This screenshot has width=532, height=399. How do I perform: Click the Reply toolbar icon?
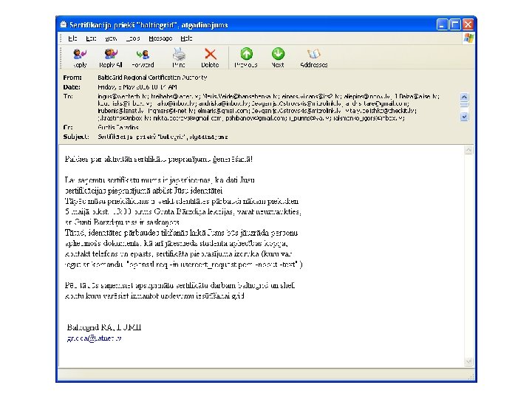80,58
